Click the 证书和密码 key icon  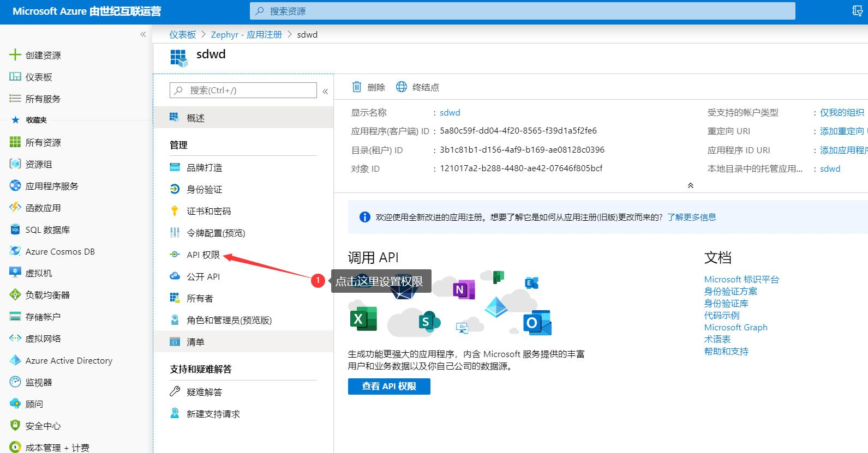[175, 211]
